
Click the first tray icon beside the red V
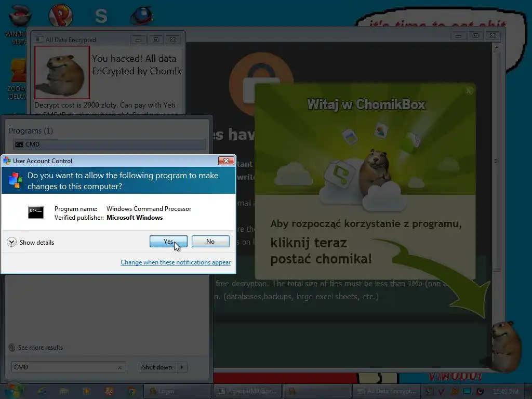coord(429,392)
